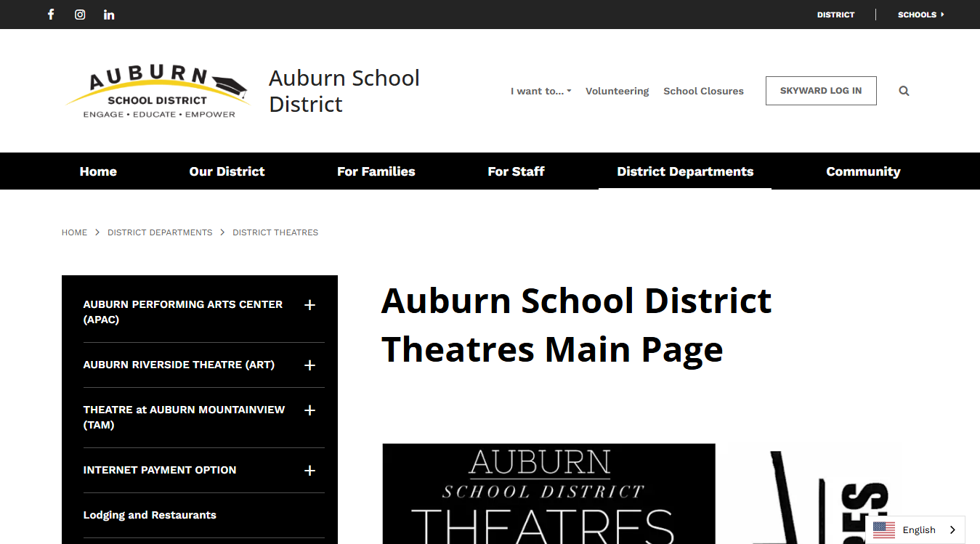Expand Auburn Riverside Theatre (ART) submenu

(309, 365)
